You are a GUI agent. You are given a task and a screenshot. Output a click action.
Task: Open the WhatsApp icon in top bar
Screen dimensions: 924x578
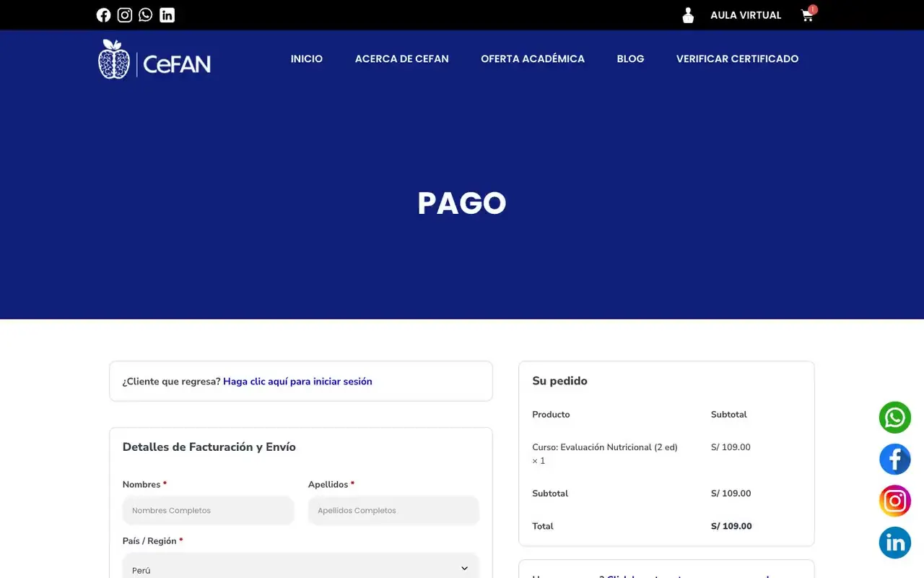click(146, 15)
